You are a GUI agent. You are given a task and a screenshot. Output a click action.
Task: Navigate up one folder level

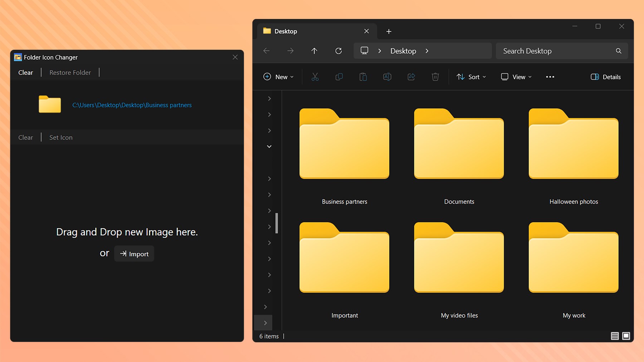tap(314, 51)
